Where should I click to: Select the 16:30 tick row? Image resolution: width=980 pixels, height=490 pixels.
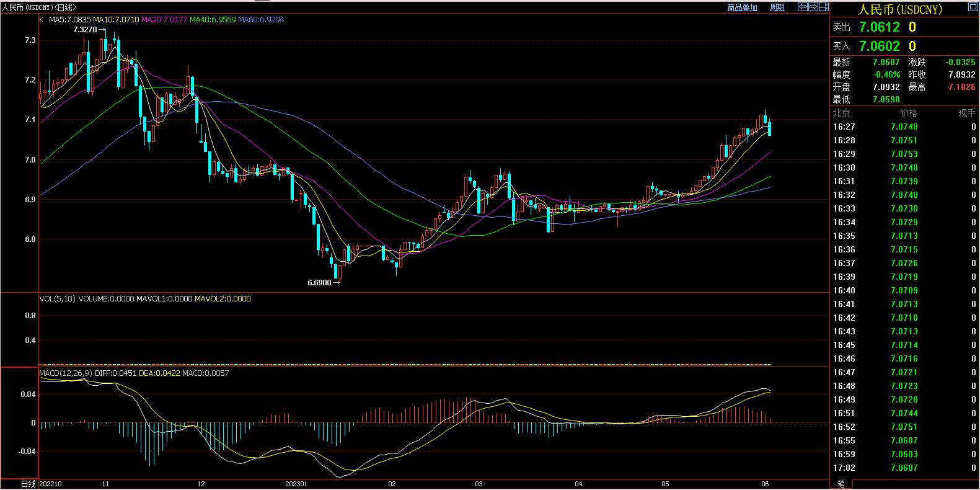pyautogui.click(x=904, y=167)
